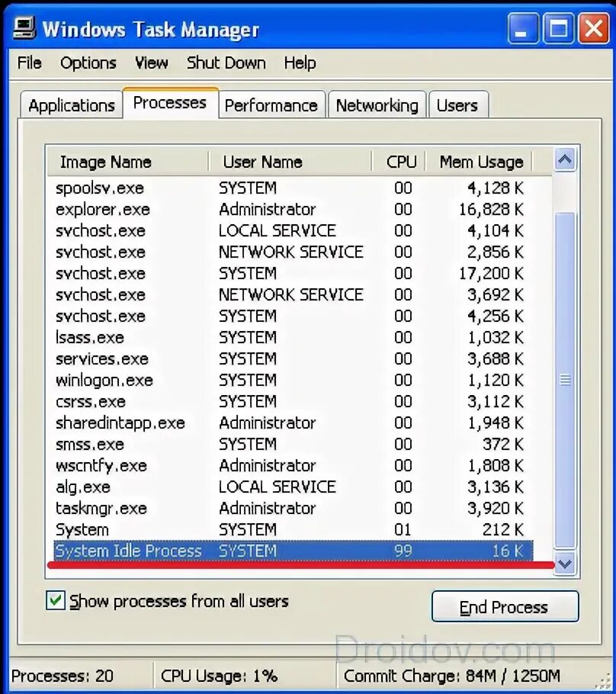616x694 pixels.
Task: Select svchost.exe using 3,692 K
Action: point(290,294)
